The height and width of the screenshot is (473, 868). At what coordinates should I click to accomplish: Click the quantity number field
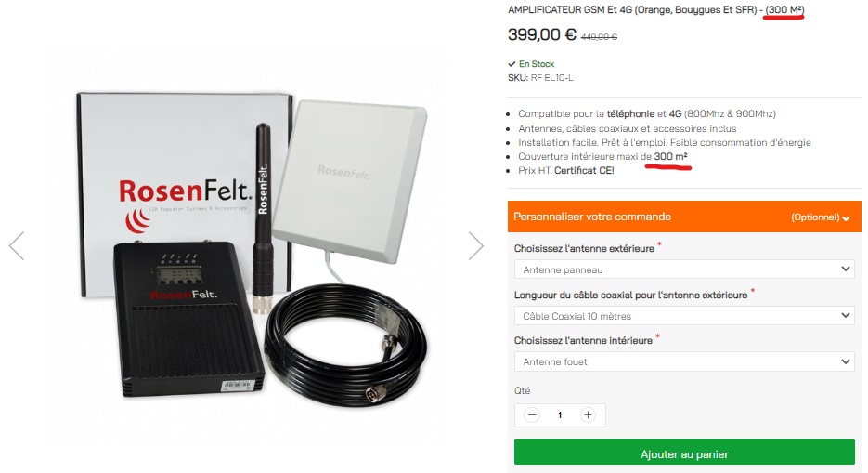560,414
